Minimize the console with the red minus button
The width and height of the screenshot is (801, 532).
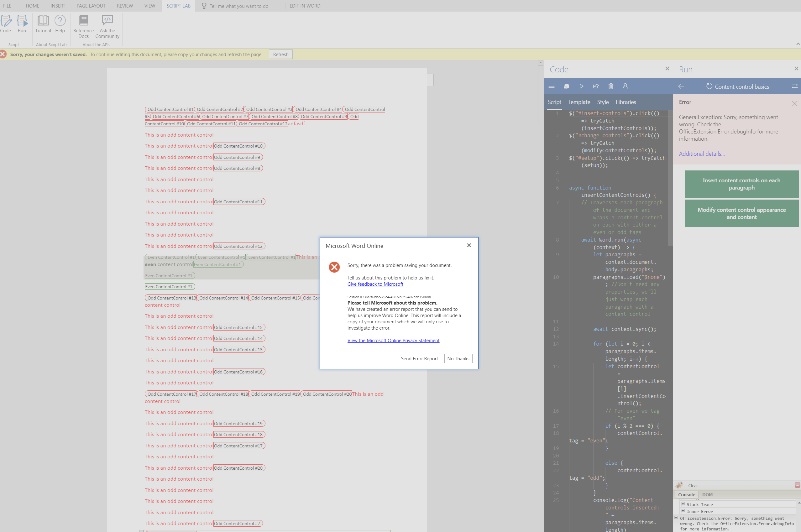point(797,485)
